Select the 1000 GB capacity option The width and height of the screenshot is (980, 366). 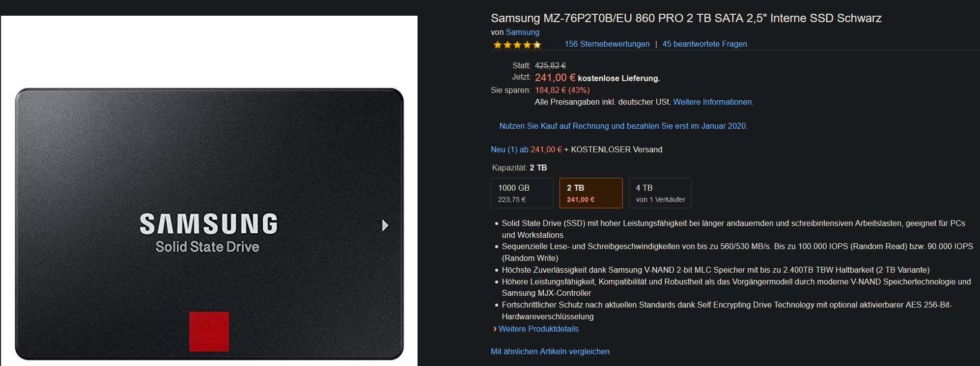coord(522,193)
